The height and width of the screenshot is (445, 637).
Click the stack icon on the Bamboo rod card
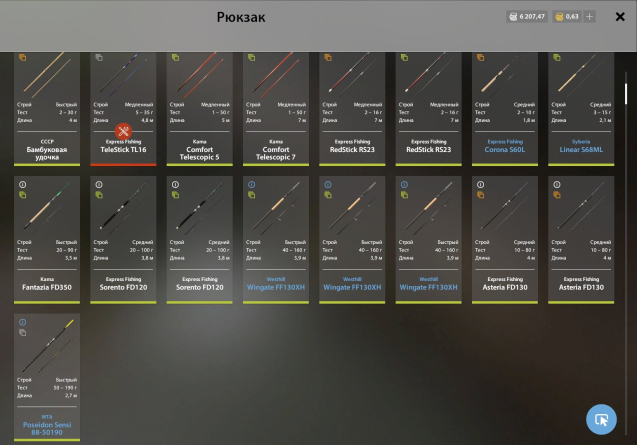[23, 57]
